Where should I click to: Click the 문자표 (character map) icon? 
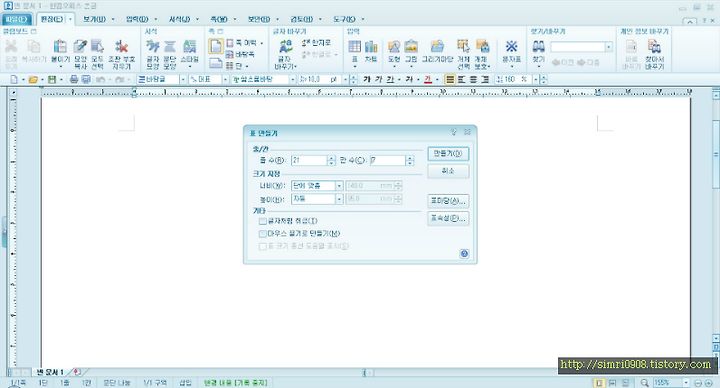(512, 46)
